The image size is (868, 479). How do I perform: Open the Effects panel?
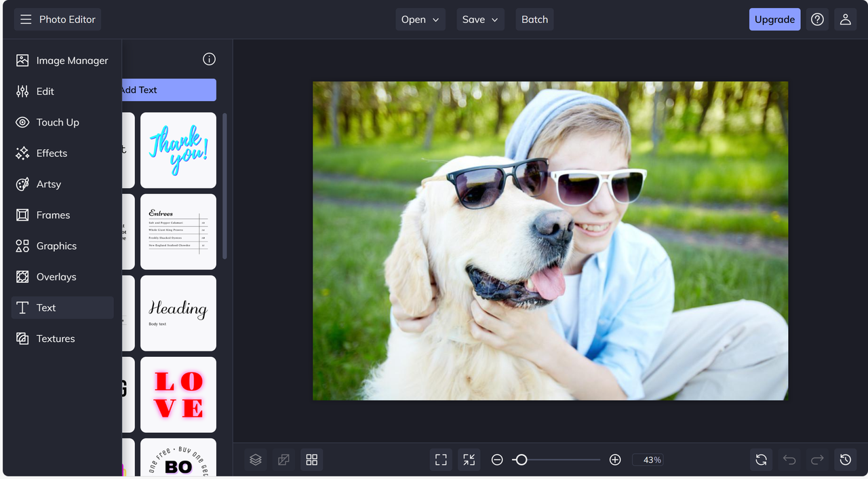pyautogui.click(x=62, y=153)
